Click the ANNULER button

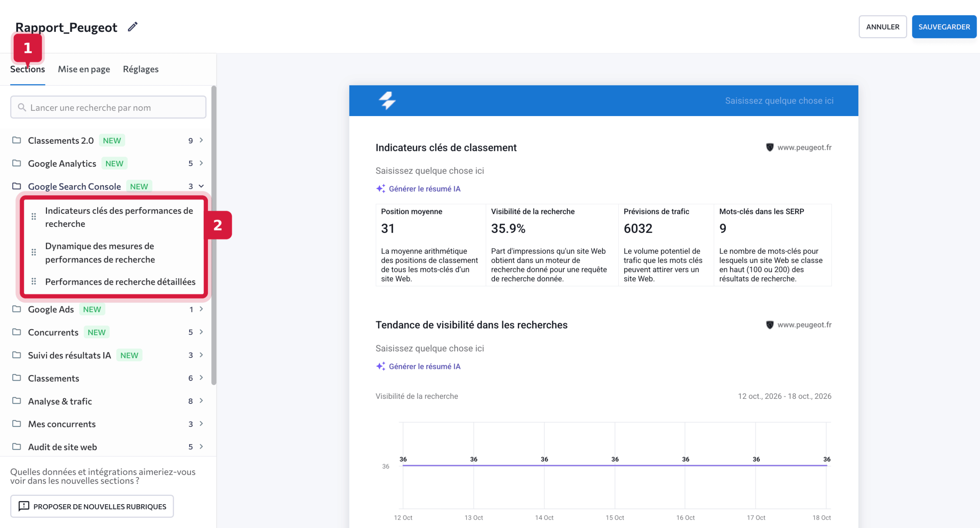883,27
